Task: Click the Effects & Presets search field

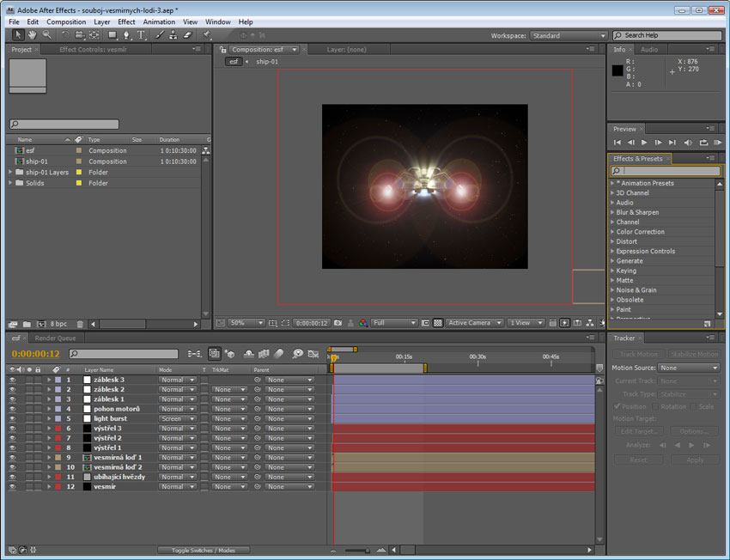Action: (666, 171)
